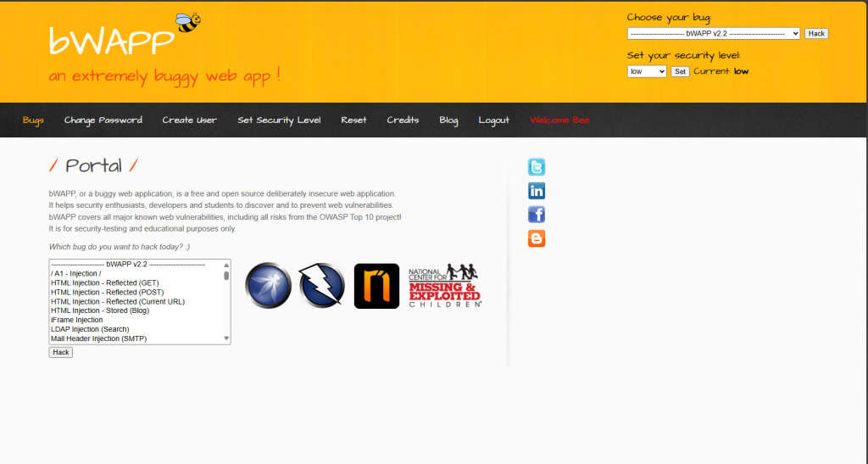The height and width of the screenshot is (464, 868).
Task: Open the LinkedIn icon link
Action: coord(537,191)
